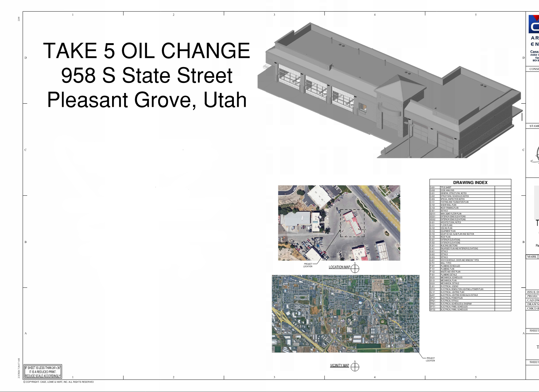The image size is (539, 392).
Task: Select index row 'ELECTRICAL LEGEND'
Action: pyautogui.click(x=470, y=286)
